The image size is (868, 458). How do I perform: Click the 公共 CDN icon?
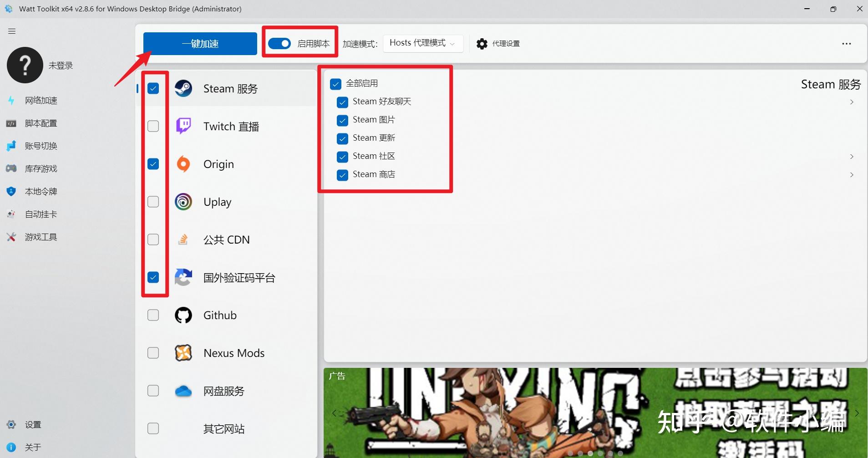183,239
